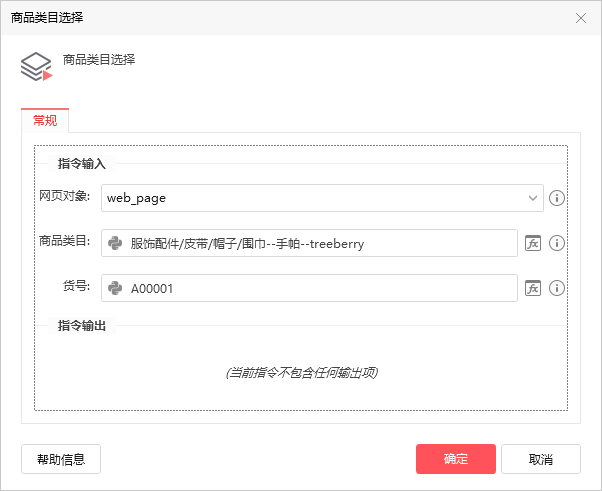Click the 取消 button
Image resolution: width=602 pixels, height=491 pixels.
click(x=541, y=459)
